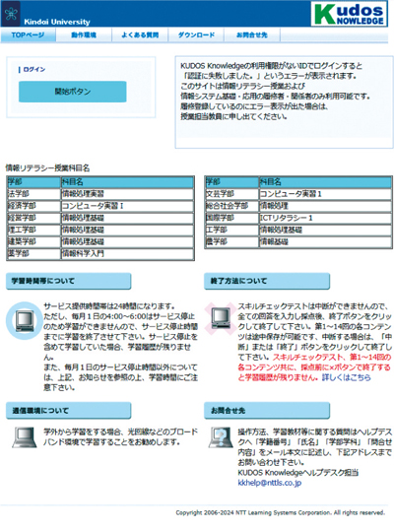Click the computer icon beside スキルチェックテスト text
Image resolution: width=394 pixels, height=532 pixels.
pos(221,318)
